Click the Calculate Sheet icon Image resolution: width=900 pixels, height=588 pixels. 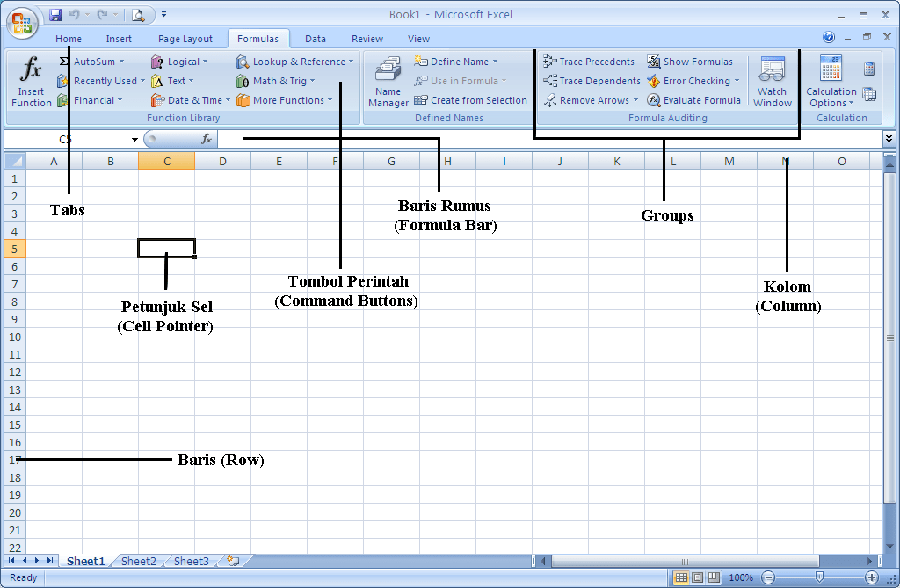pyautogui.click(x=869, y=94)
